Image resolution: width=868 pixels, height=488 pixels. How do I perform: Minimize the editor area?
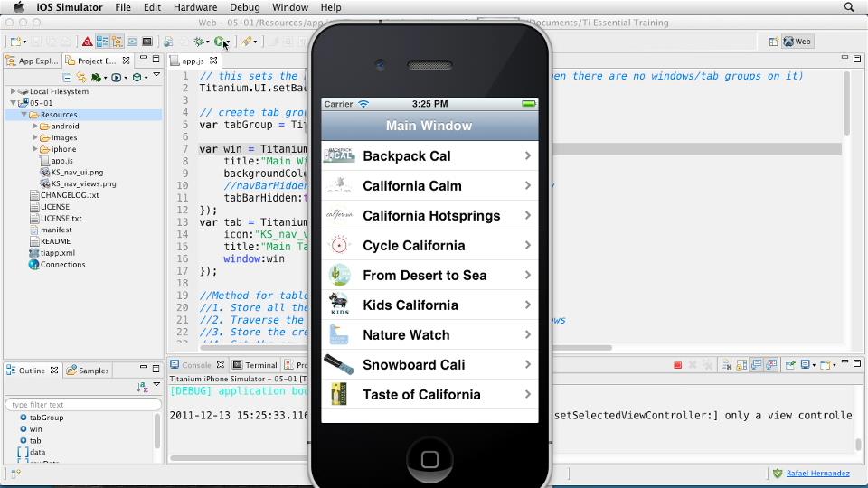click(844, 57)
